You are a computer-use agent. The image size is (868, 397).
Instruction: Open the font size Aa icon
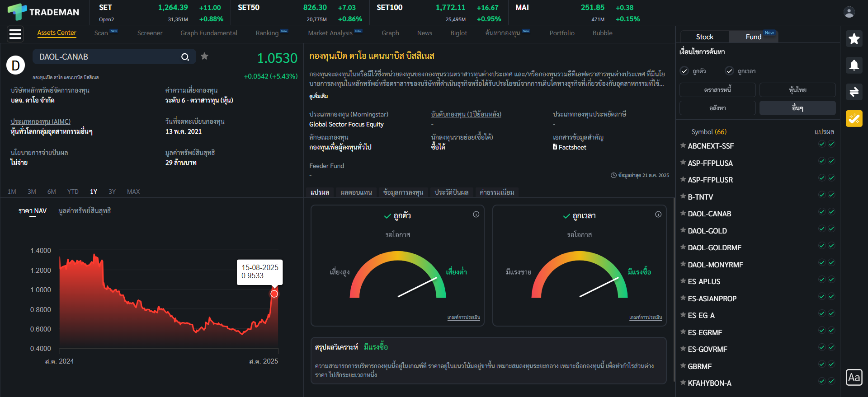click(x=854, y=377)
